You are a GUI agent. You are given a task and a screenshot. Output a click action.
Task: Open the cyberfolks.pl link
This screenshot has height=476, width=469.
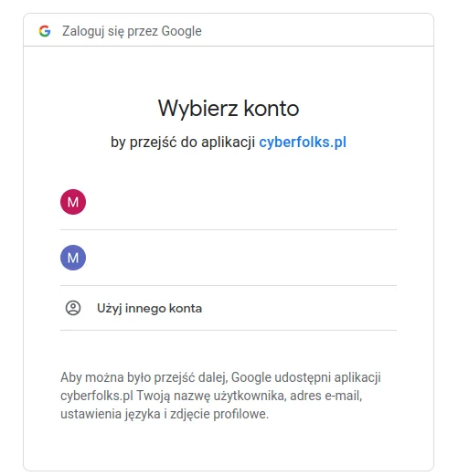pyautogui.click(x=303, y=143)
